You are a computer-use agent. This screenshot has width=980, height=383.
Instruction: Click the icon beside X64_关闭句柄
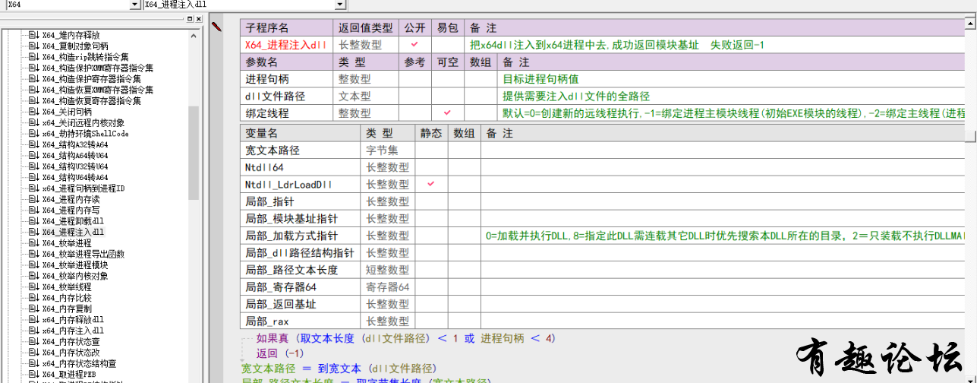click(33, 112)
